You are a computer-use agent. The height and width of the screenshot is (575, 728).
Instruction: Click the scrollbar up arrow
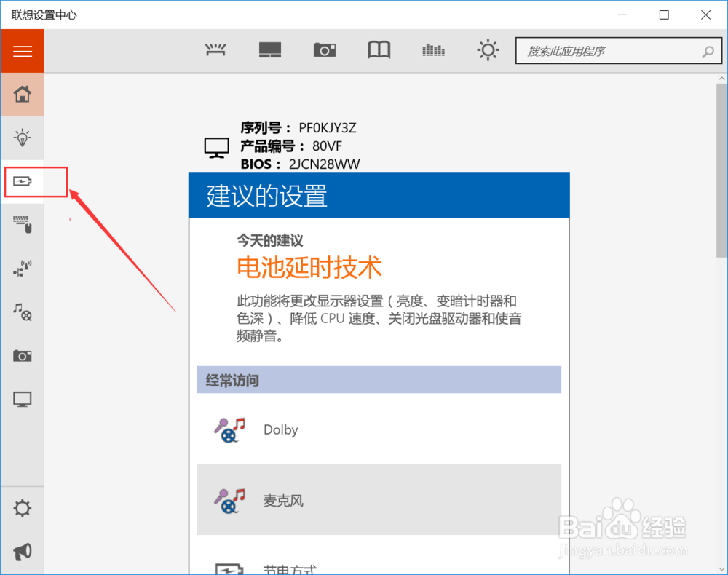(721, 79)
